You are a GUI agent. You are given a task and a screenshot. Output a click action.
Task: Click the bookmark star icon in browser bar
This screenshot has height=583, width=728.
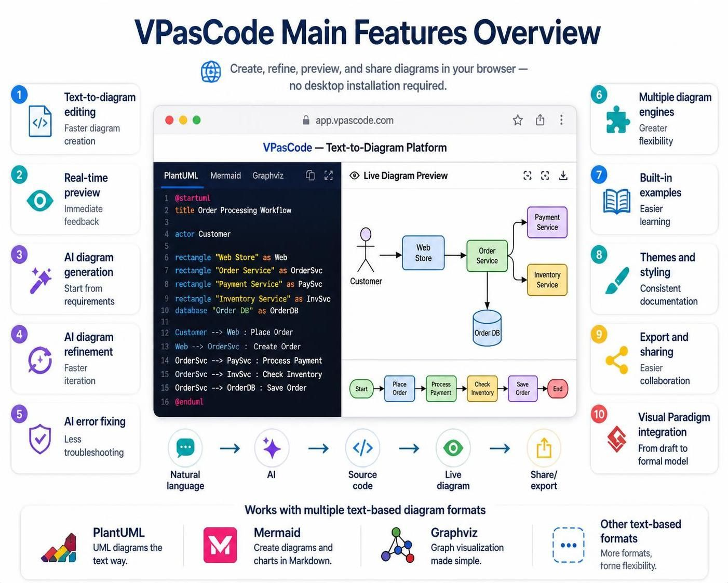click(x=518, y=120)
